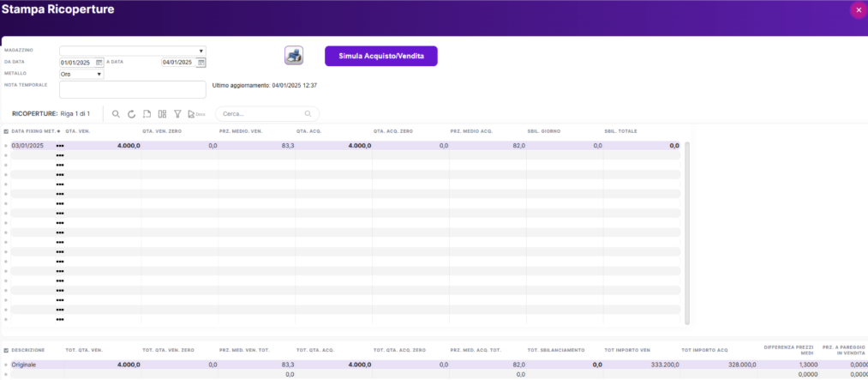Toggle select-all checkbox beside Descrizione header
The image size is (868, 380).
pos(7,350)
